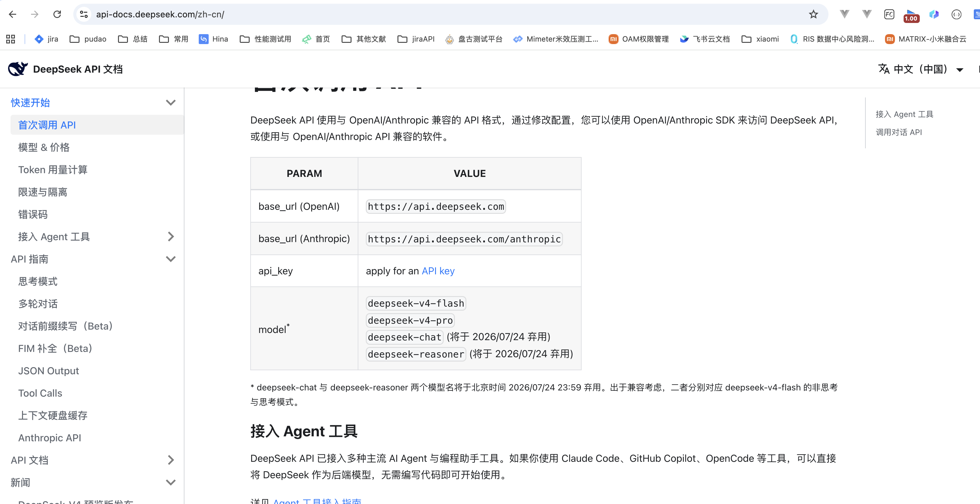Open the 性能测试用 bookmark folder
The height and width of the screenshot is (504, 980).
pyautogui.click(x=265, y=39)
